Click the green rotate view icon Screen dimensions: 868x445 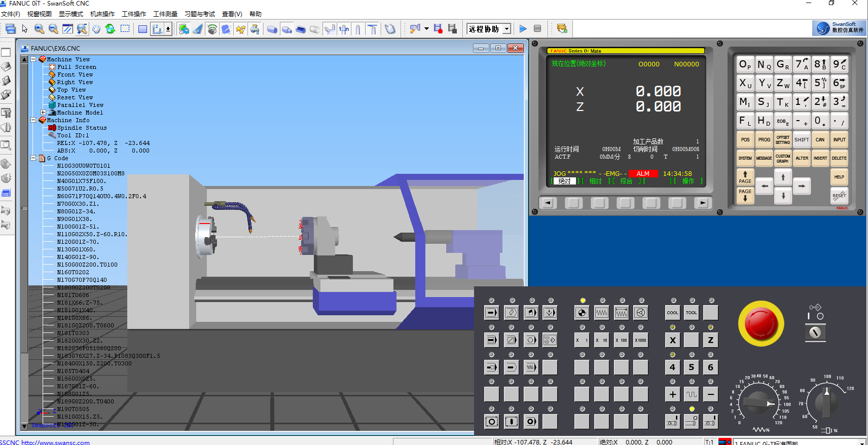point(111,29)
